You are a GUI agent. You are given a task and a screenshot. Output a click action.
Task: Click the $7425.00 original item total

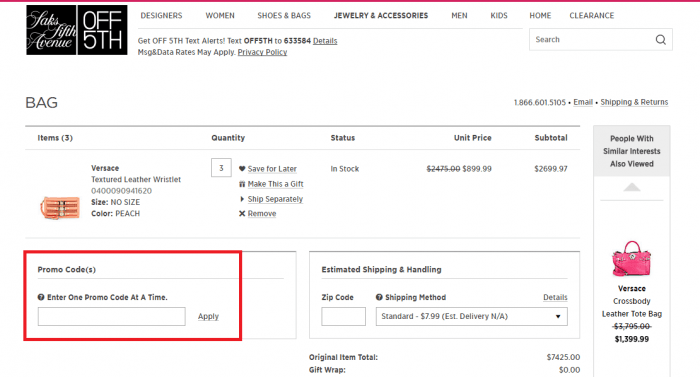click(x=563, y=357)
